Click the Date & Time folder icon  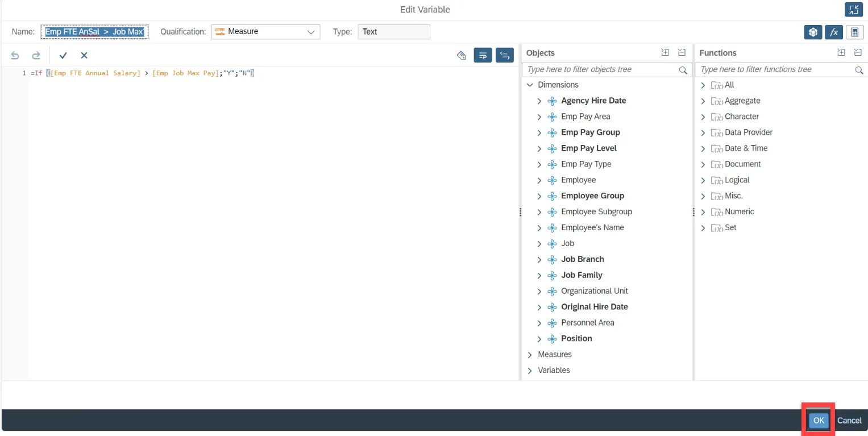point(717,149)
